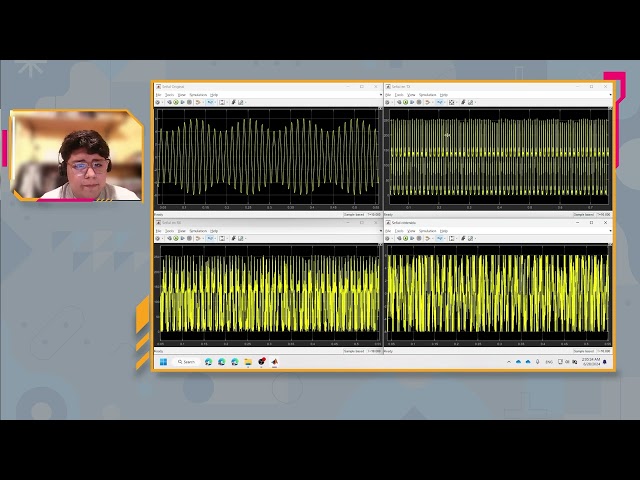Click Stop button in Señal en RX scope

pyautogui.click(x=189, y=238)
